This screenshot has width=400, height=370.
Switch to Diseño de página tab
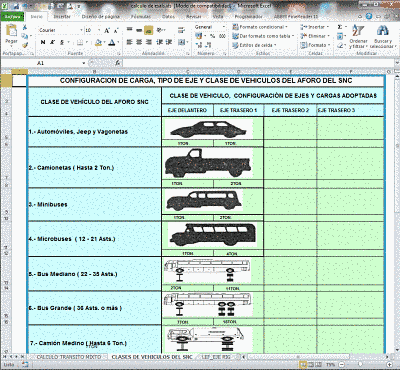[x=100, y=16]
